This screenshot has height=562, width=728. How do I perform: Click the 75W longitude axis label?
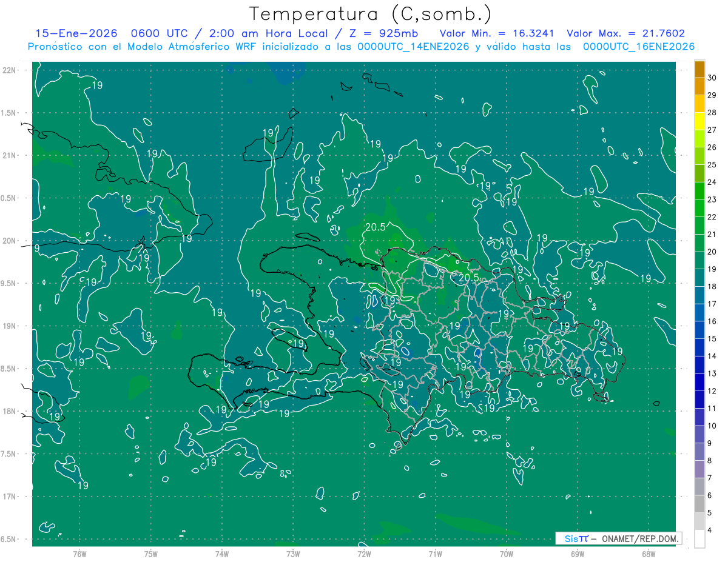coord(150,554)
